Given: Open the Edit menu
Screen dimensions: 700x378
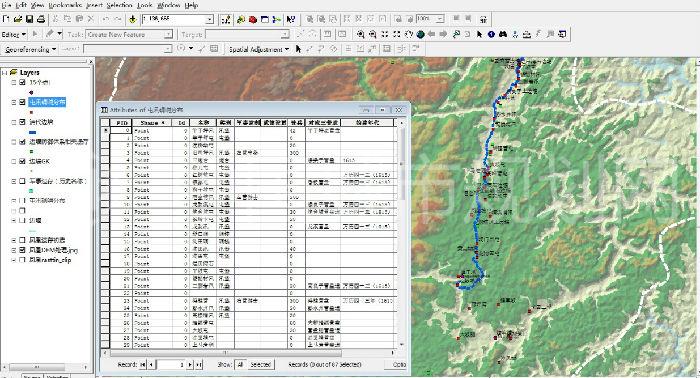Looking at the screenshot, I should pos(21,5).
